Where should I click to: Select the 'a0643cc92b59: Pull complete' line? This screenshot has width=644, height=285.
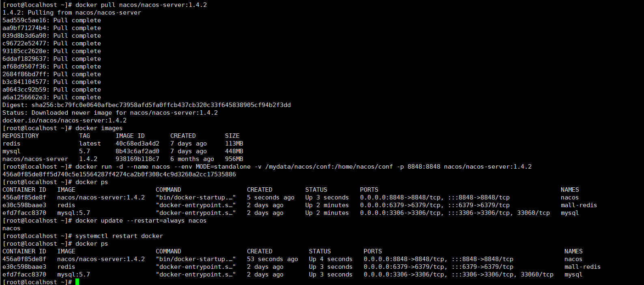pyautogui.click(x=52, y=90)
